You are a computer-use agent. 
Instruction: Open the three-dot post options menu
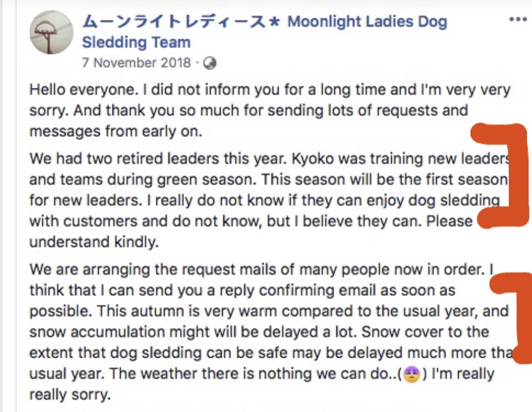518,19
